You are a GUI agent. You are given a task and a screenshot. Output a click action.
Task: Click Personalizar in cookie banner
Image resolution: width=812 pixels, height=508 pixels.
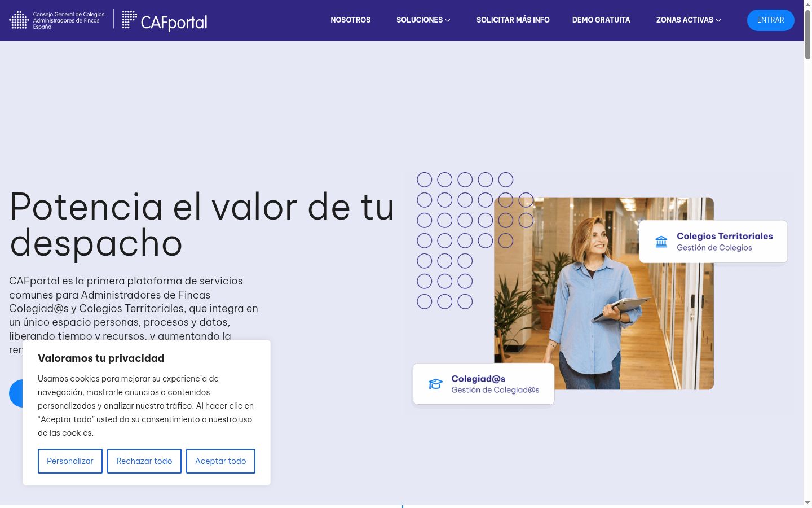click(x=70, y=461)
